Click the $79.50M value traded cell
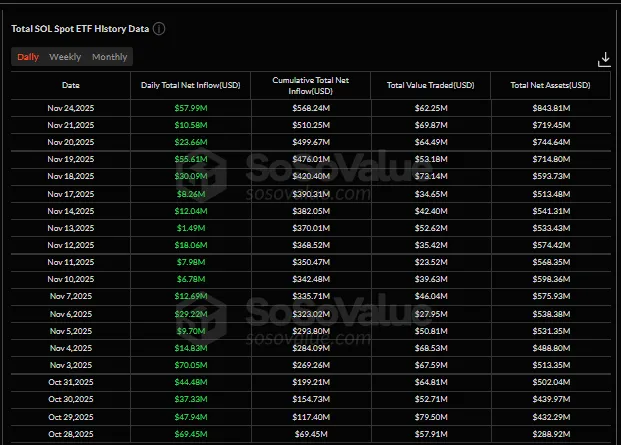Screen dimensions: 621x445 coord(430,418)
